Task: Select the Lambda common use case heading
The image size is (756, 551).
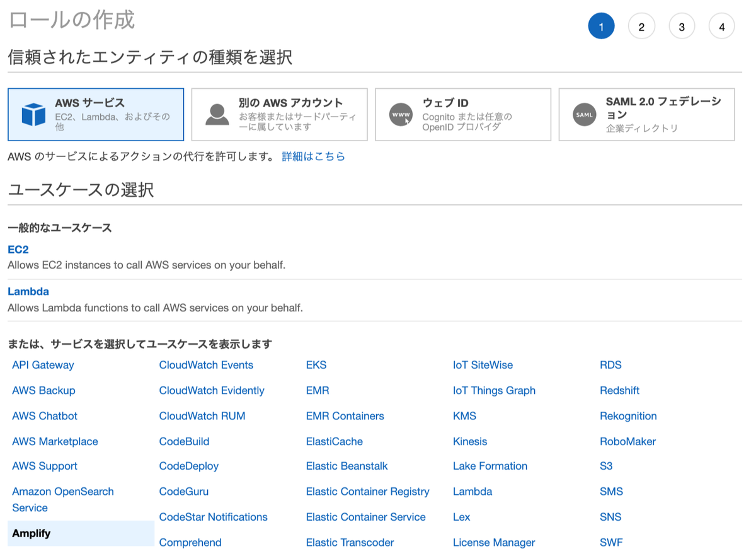Action: tap(28, 291)
